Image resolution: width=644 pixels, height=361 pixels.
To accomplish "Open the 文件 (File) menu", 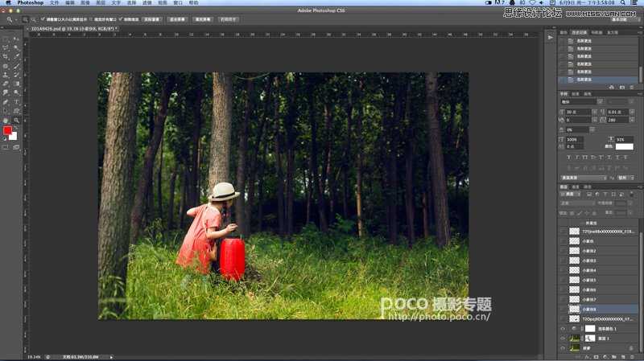I will 54,2.
